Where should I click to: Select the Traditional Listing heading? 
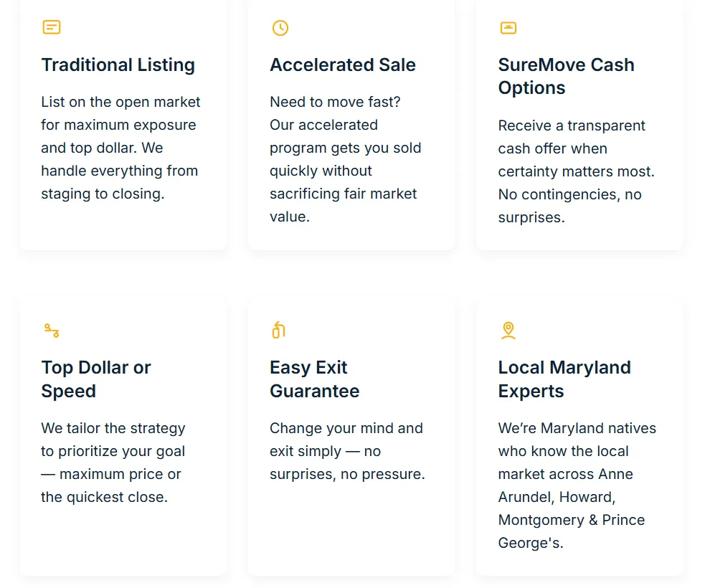118,65
